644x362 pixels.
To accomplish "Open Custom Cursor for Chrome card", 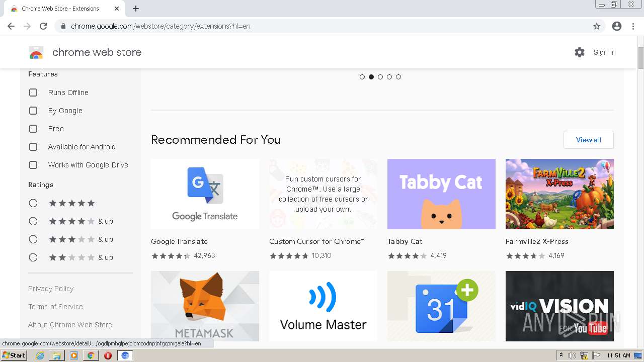I will (323, 194).
